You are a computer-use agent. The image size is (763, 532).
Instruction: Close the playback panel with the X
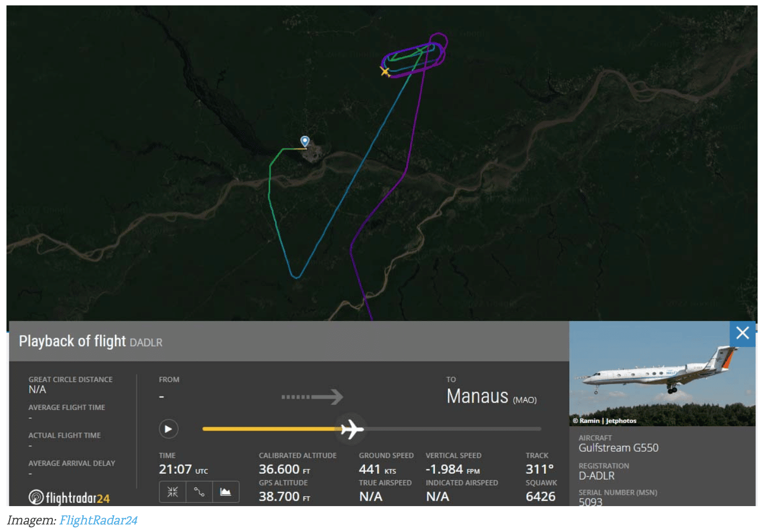(x=742, y=333)
